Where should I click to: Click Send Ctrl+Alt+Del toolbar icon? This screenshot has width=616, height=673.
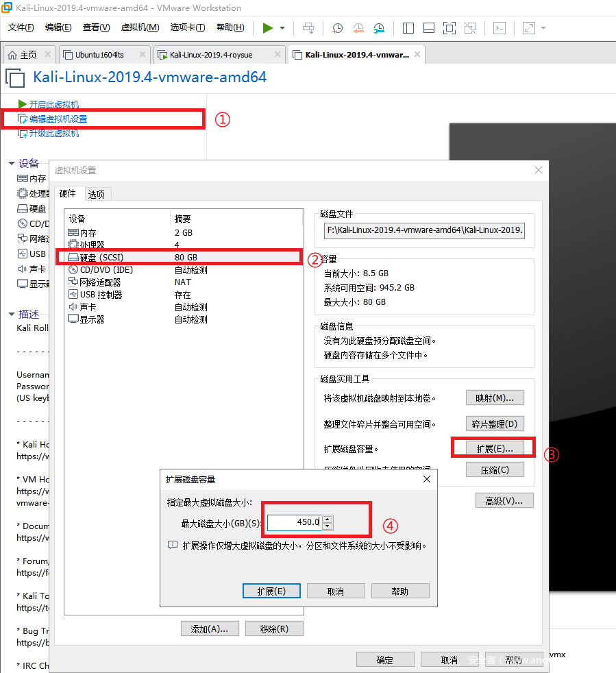[x=308, y=28]
